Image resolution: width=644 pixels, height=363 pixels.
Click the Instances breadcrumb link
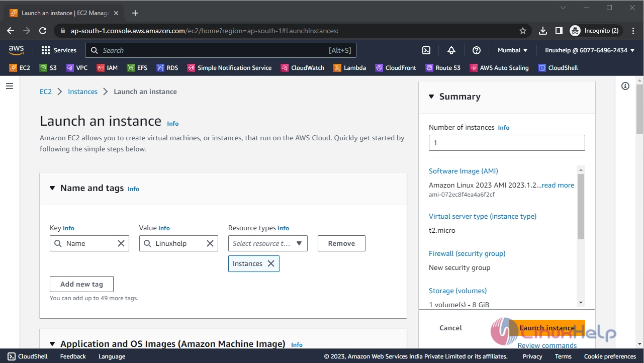tap(83, 92)
